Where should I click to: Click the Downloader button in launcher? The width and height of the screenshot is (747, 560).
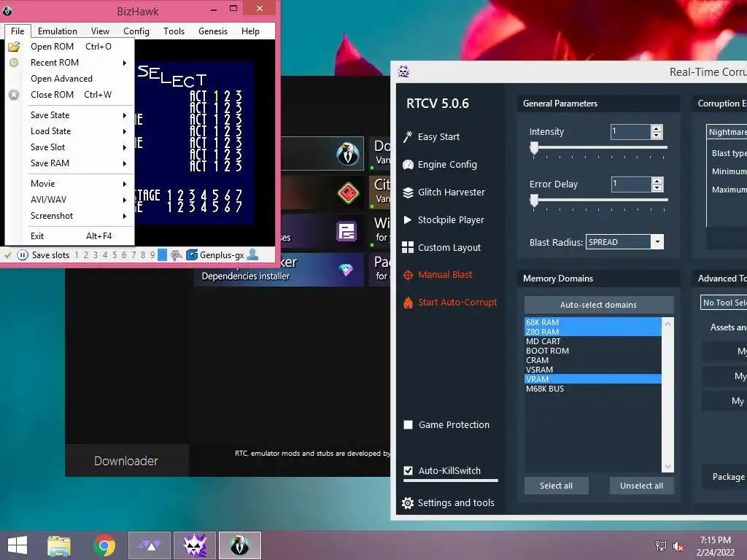126,461
